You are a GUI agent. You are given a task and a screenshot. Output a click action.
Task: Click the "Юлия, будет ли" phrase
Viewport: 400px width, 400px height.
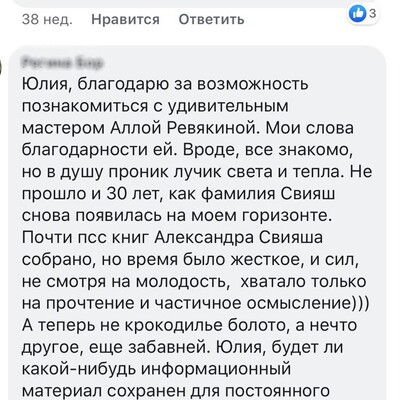279,347
